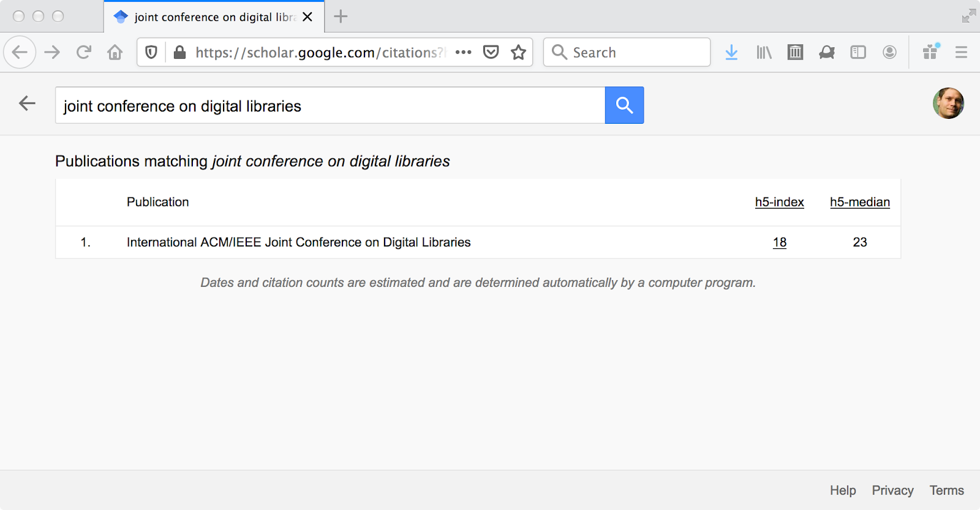Viewport: 980px width, 510px height.
Task: Open the user profile picture
Action: (948, 103)
